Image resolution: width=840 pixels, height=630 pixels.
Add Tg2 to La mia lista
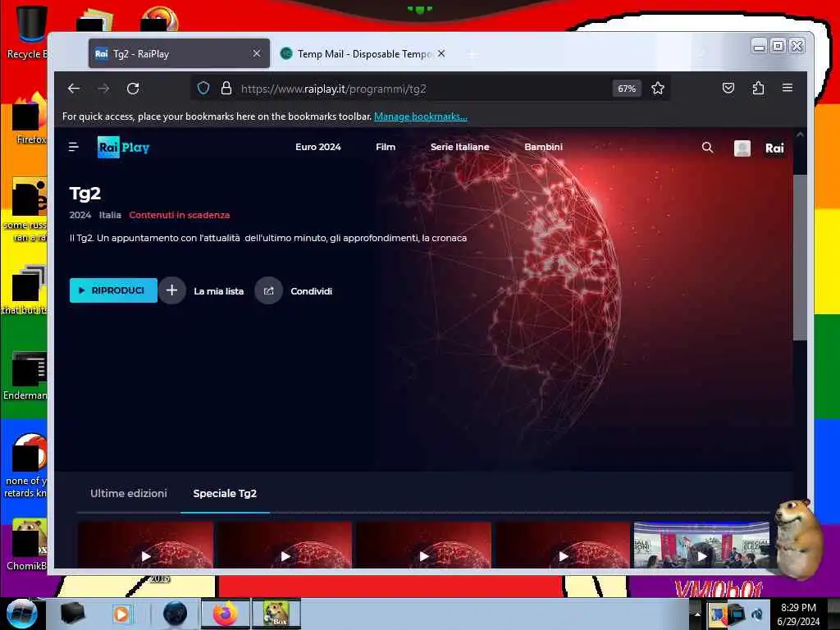(171, 290)
